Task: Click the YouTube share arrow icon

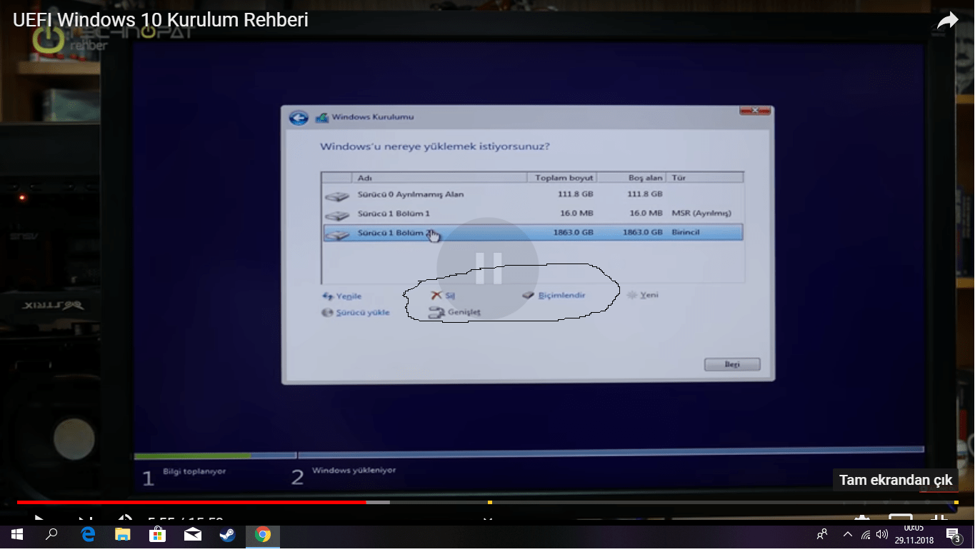Action: 947,21
